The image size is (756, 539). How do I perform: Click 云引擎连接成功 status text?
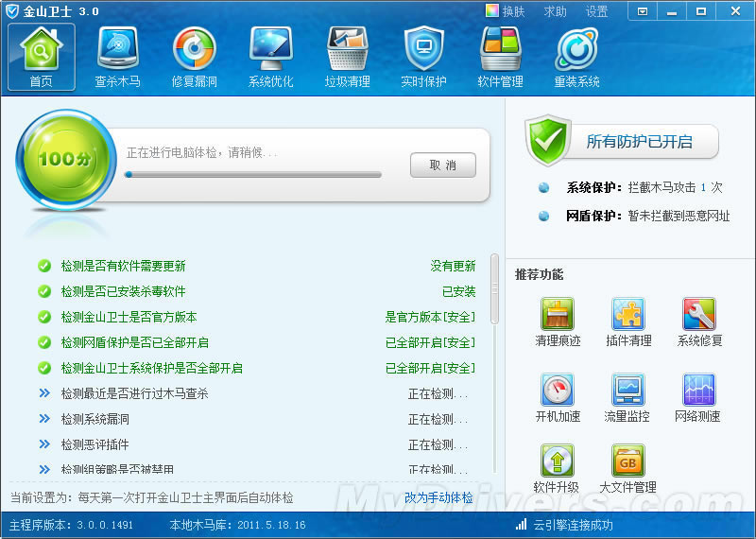[x=574, y=525]
